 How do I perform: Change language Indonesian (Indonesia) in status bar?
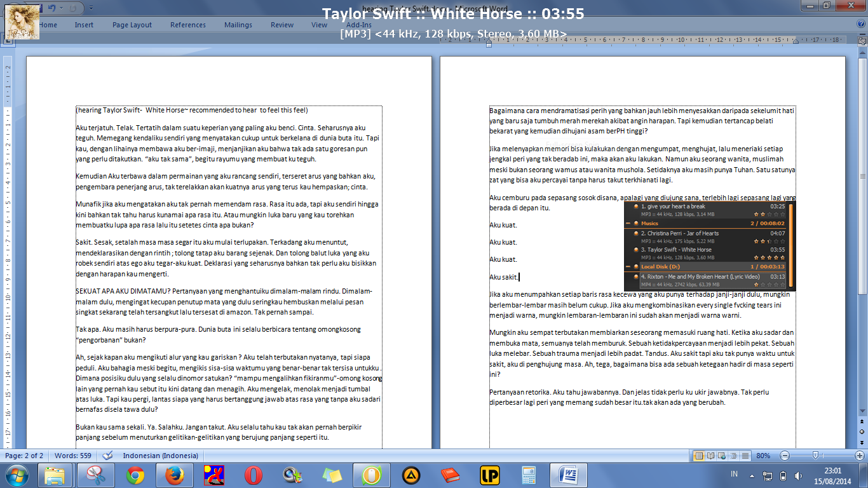[161, 456]
